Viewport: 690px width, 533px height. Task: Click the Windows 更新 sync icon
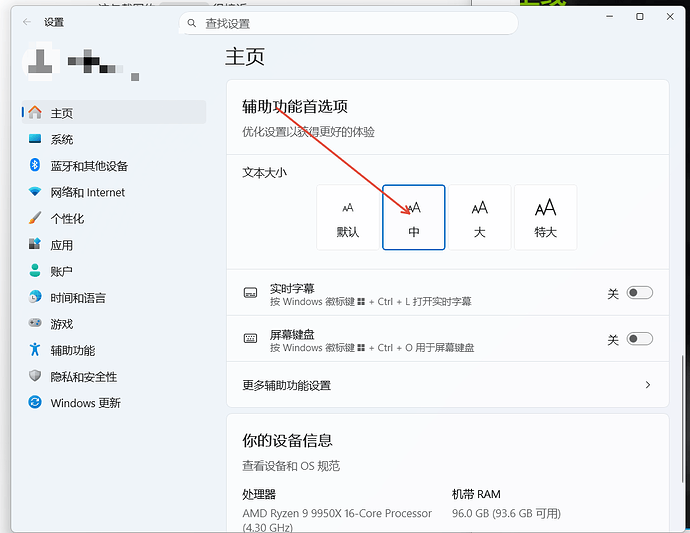[35, 402]
